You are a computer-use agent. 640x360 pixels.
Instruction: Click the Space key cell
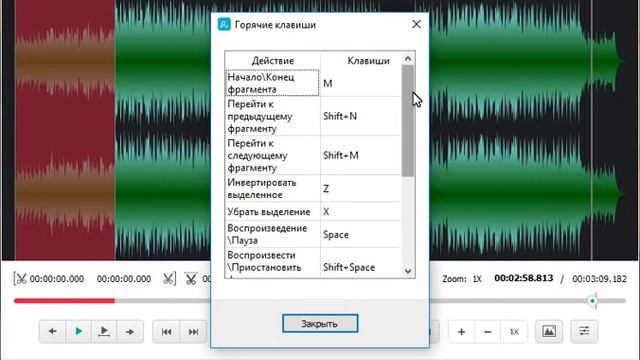[361, 234]
